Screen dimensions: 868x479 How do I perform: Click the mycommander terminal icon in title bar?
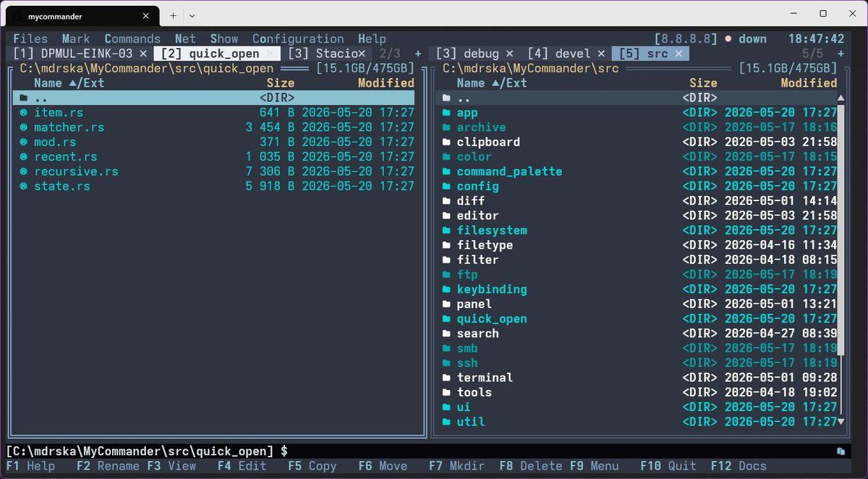[x=15, y=16]
